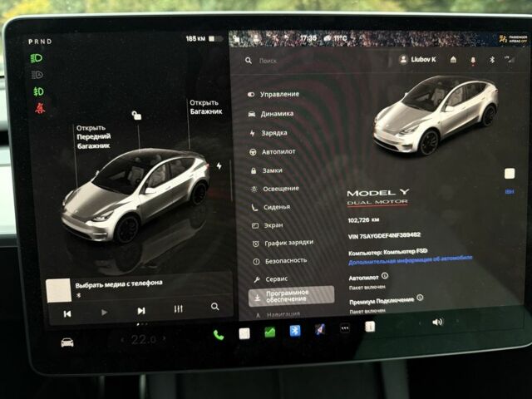The width and height of the screenshot is (532, 399).
Task: Tap the charge port lightning icon beside the car
Action: pos(219,165)
